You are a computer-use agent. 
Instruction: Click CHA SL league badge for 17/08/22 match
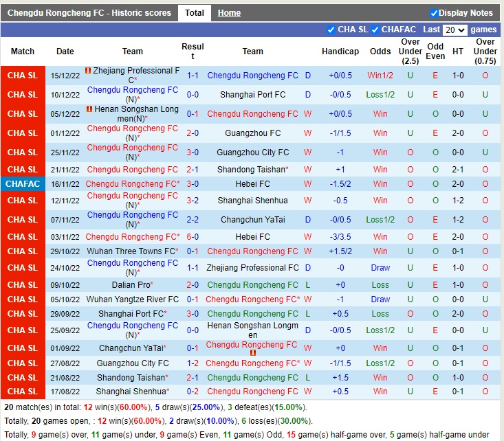[x=23, y=392]
